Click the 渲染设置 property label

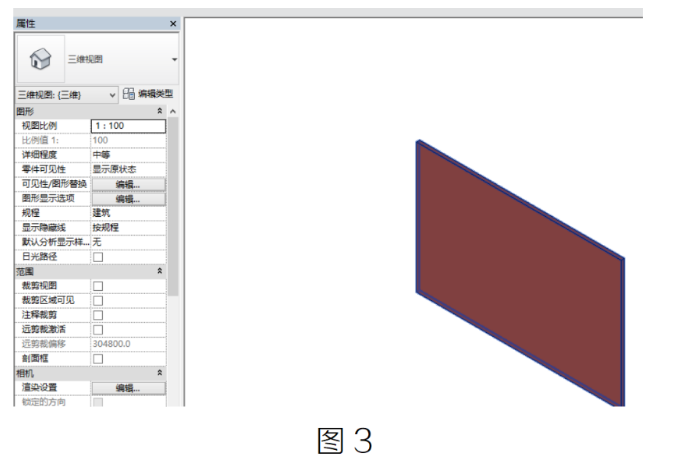[39, 387]
